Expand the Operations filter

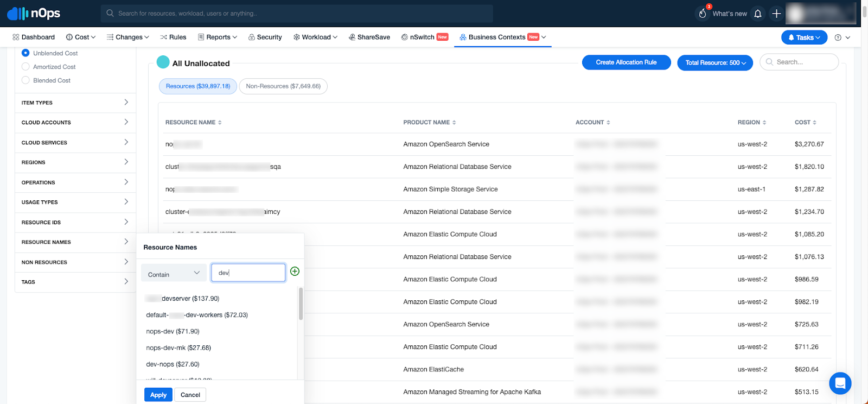coord(75,182)
